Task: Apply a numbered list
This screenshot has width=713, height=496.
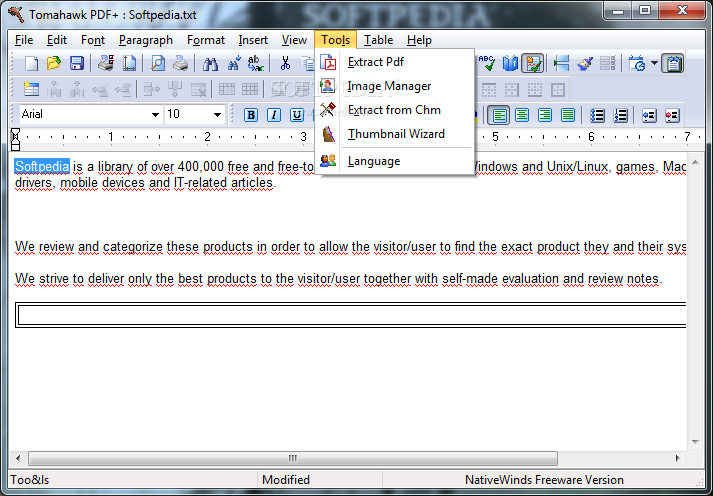Action: 620,115
